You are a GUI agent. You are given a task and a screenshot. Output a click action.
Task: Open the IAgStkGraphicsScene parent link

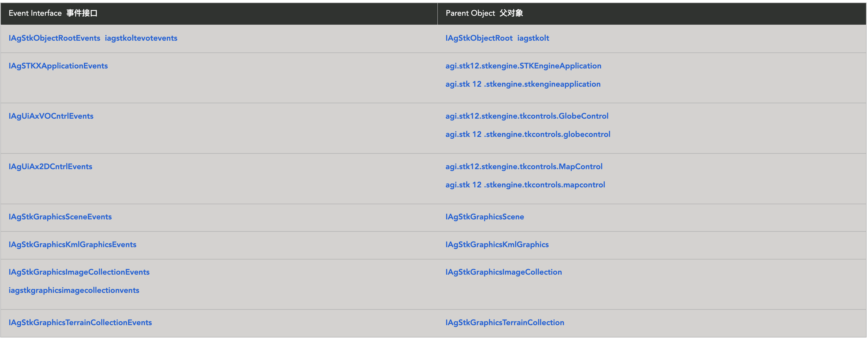tap(485, 217)
